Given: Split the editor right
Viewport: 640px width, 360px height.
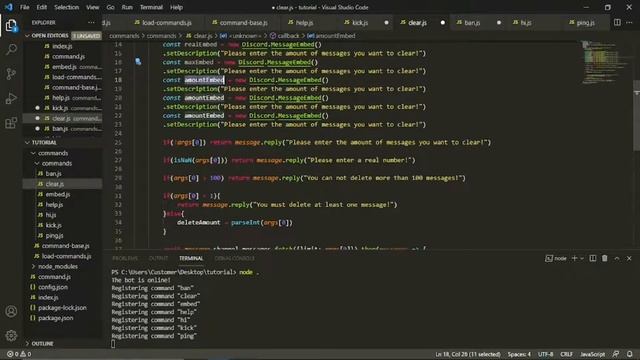Looking at the screenshot, I should [617, 22].
